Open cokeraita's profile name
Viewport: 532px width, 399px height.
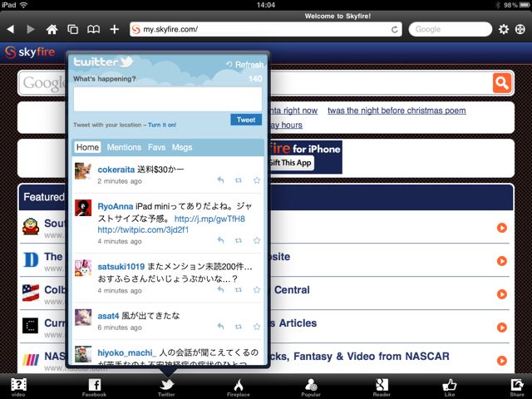coord(116,170)
